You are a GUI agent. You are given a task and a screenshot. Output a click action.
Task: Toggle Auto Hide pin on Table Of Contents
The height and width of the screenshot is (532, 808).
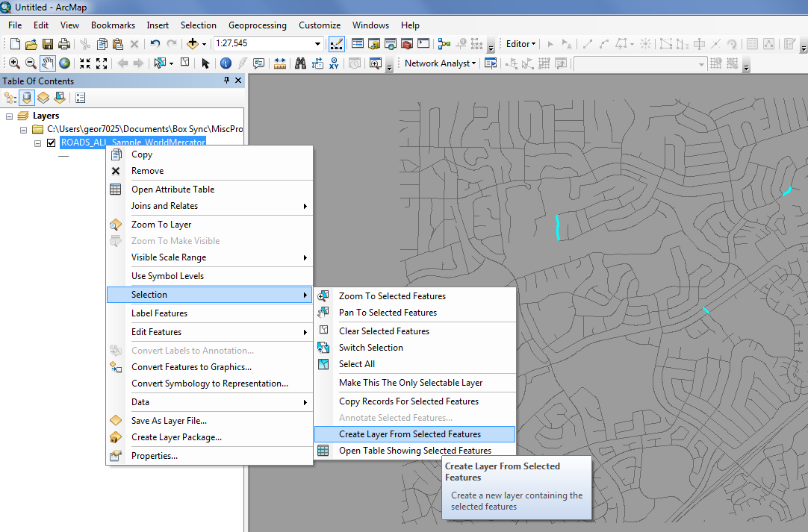point(227,81)
